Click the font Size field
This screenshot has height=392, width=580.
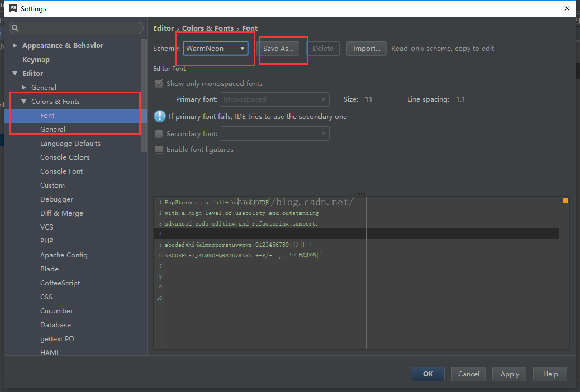(x=377, y=99)
